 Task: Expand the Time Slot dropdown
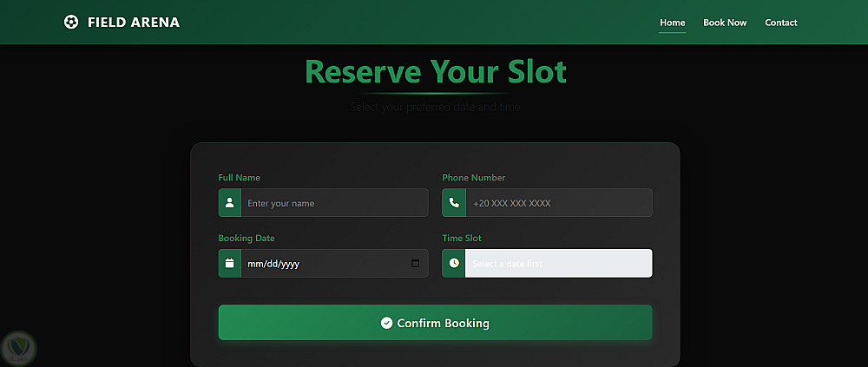[x=558, y=264]
